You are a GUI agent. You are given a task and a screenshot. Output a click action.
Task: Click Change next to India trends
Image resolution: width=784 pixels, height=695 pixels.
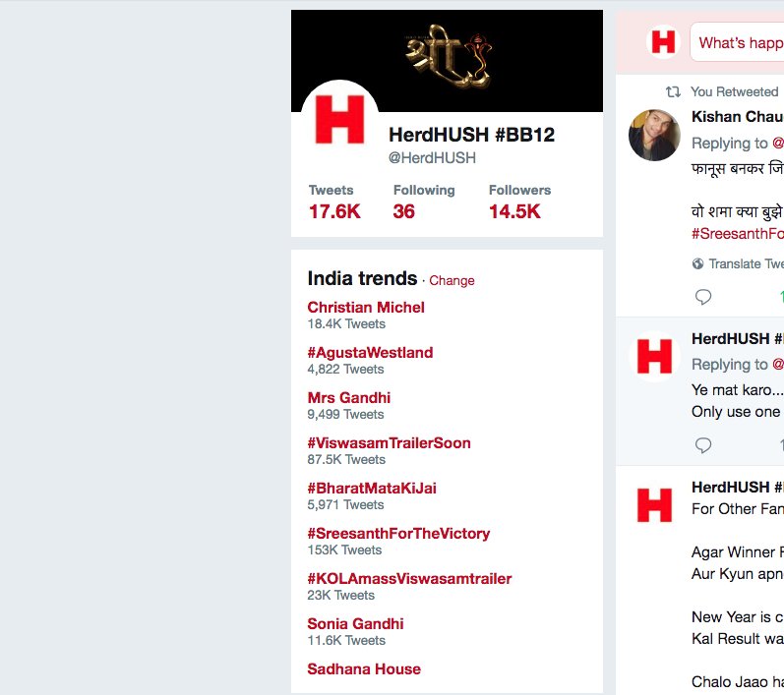(452, 281)
